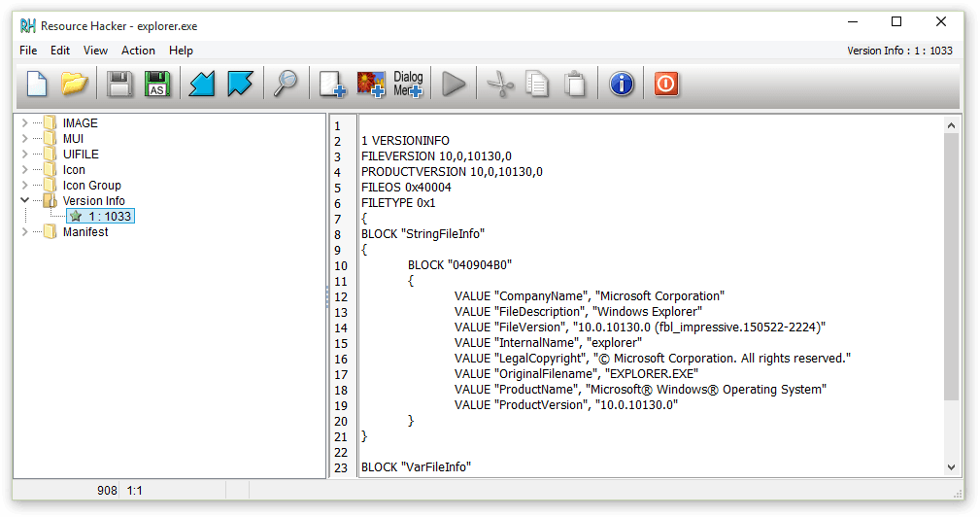The image size is (980, 517).
Task: Open the File menu
Action: click(28, 51)
